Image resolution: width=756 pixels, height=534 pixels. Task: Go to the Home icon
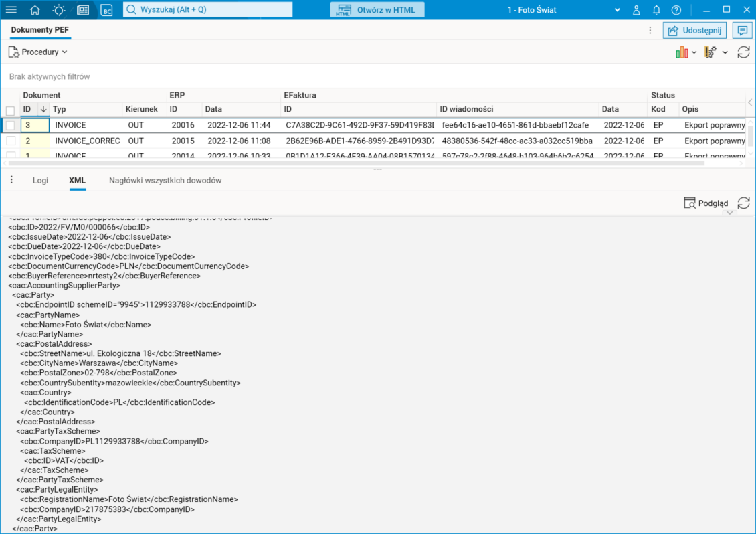35,9
